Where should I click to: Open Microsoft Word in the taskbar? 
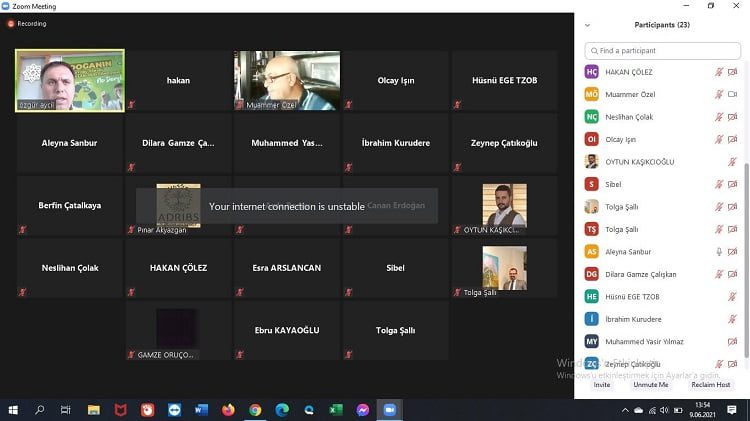point(201,410)
